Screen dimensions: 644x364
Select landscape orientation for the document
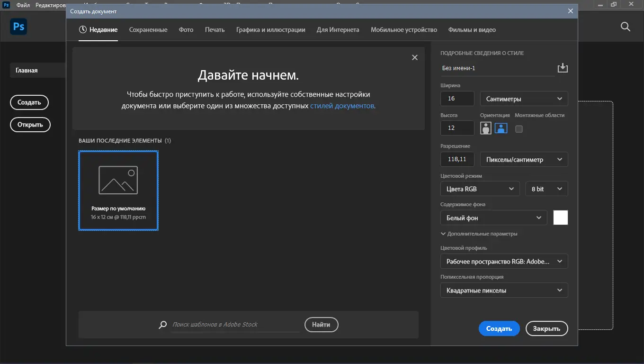tap(501, 128)
